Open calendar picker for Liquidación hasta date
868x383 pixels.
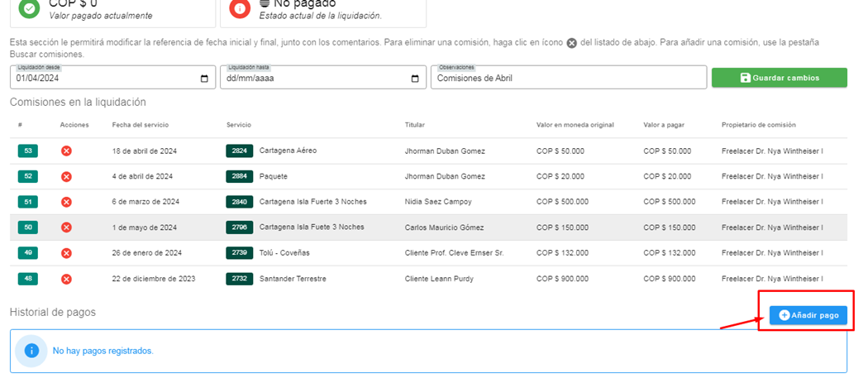tap(415, 79)
